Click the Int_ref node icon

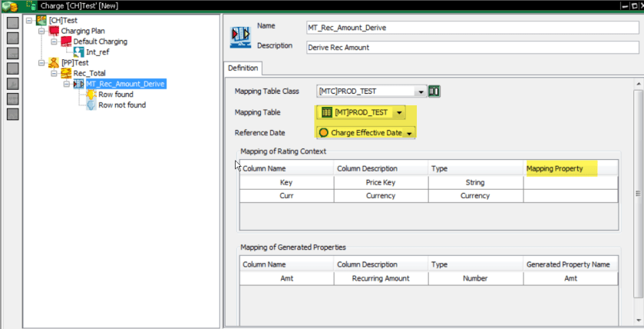pyautogui.click(x=78, y=52)
